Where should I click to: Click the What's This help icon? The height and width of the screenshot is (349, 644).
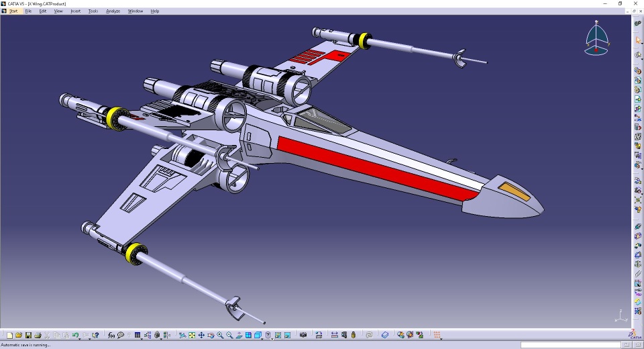point(95,336)
